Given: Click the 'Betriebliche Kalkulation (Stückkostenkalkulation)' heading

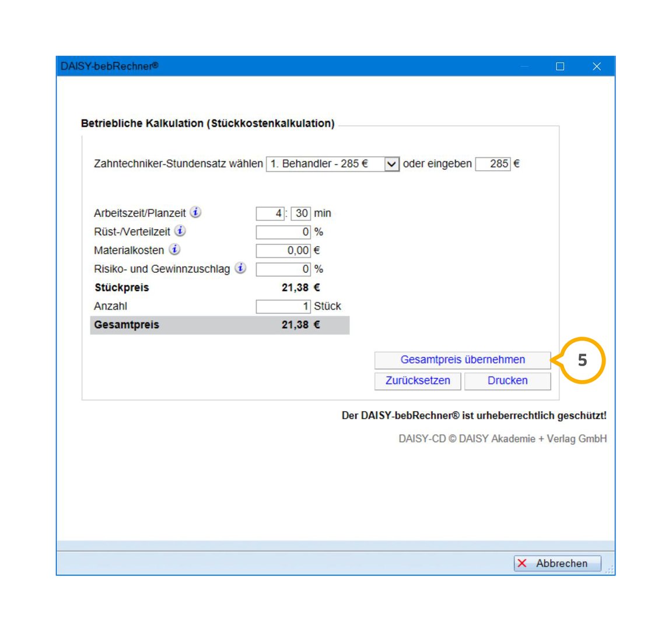Looking at the screenshot, I should coord(208,124).
